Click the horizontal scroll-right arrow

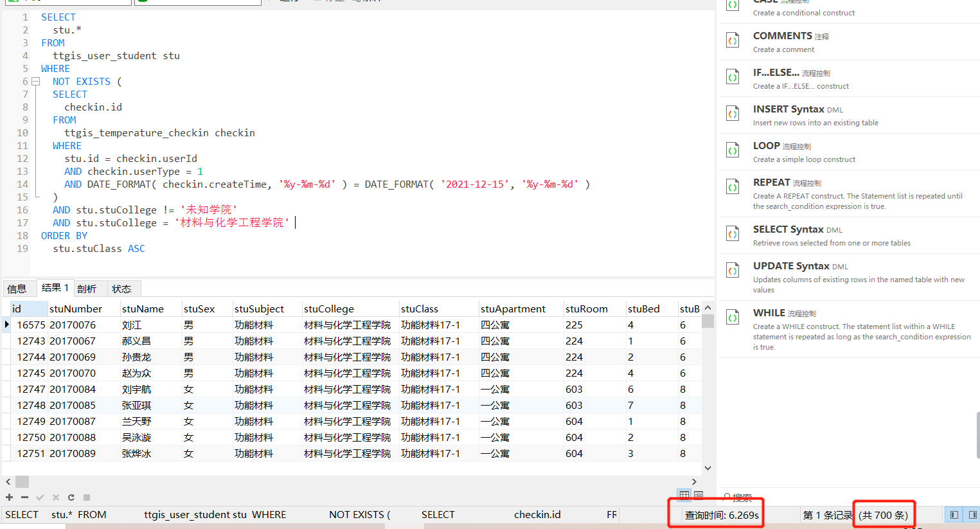(694, 481)
